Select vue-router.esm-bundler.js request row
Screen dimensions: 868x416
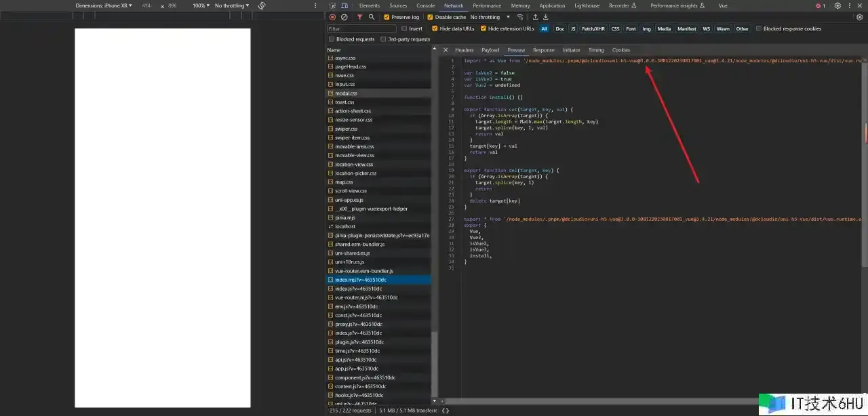click(378, 271)
